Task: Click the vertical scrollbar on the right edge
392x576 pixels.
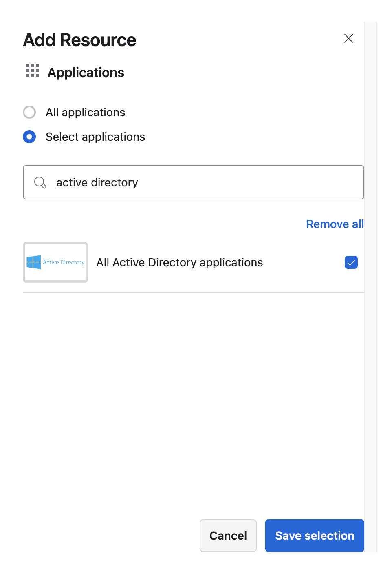Action: [x=370, y=286]
